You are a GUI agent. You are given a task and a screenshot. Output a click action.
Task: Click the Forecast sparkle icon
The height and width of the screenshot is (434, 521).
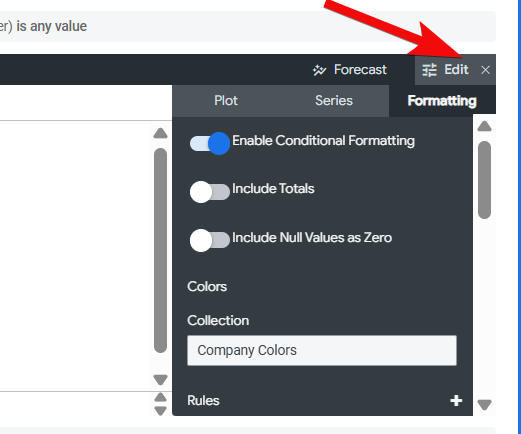tap(319, 70)
